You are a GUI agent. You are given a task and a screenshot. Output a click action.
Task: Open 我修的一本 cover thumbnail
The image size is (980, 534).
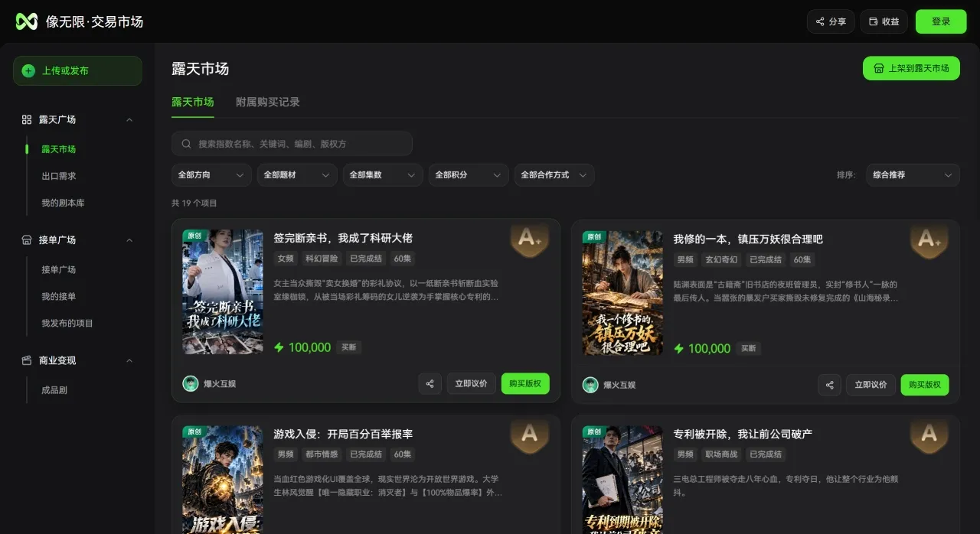622,293
